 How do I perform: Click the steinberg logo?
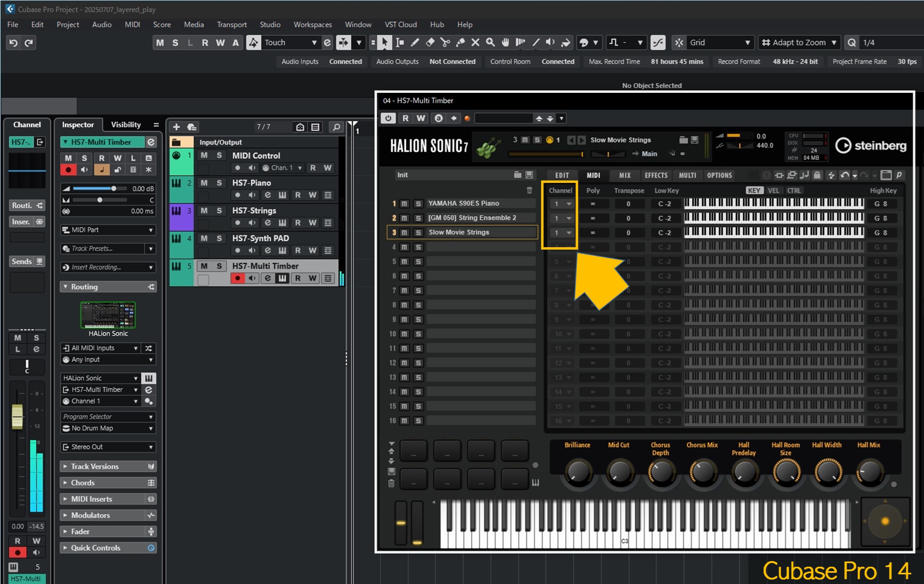871,145
